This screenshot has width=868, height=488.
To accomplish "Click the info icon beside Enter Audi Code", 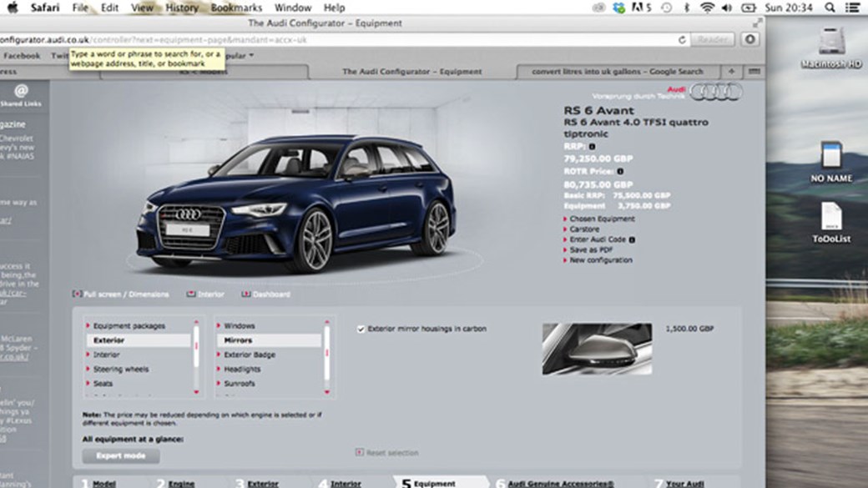I will 632,239.
